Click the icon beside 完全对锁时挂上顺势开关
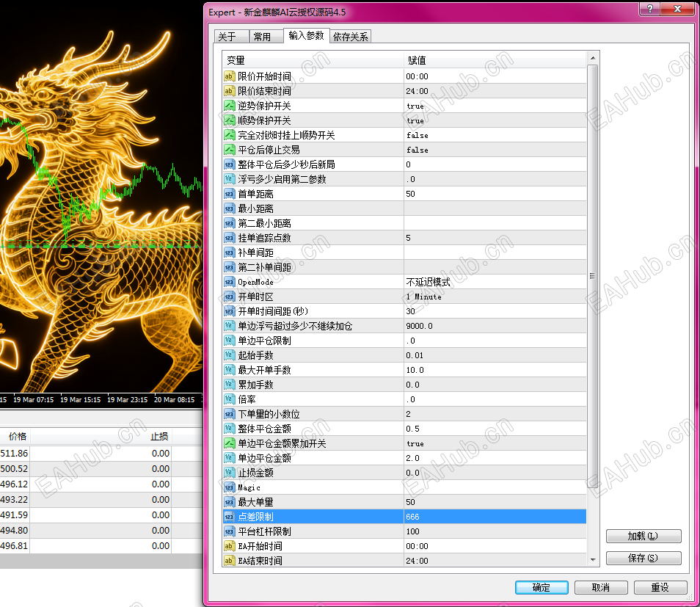The image size is (700, 607). 229,135
